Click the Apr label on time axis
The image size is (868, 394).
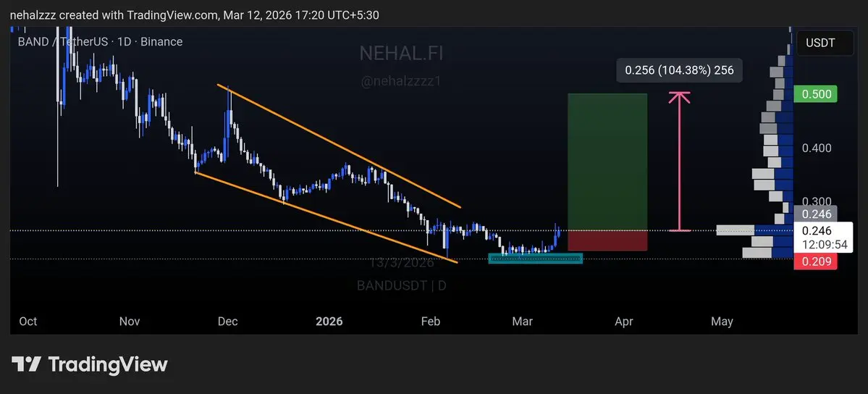pyautogui.click(x=624, y=322)
